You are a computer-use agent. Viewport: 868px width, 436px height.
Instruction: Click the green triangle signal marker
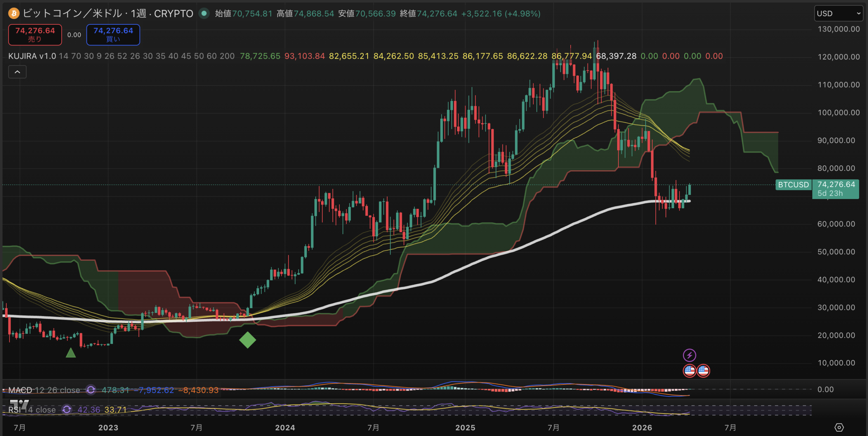click(x=71, y=353)
